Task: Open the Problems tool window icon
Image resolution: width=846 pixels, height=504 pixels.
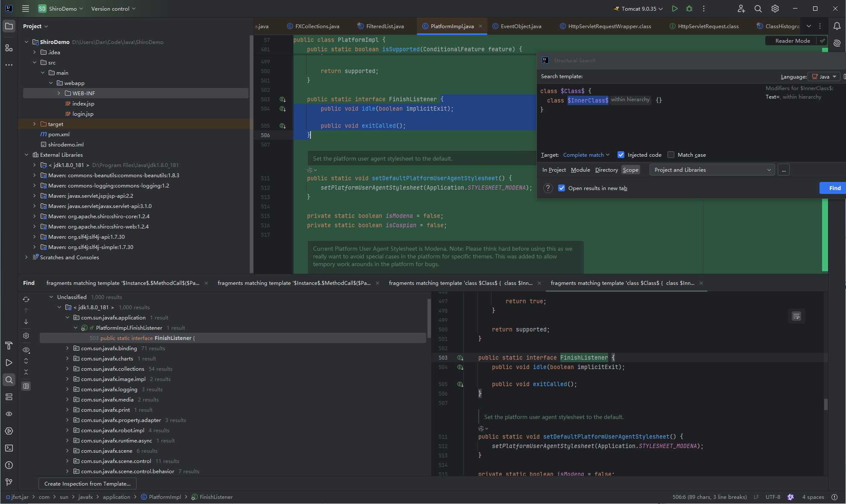Action: (x=9, y=465)
